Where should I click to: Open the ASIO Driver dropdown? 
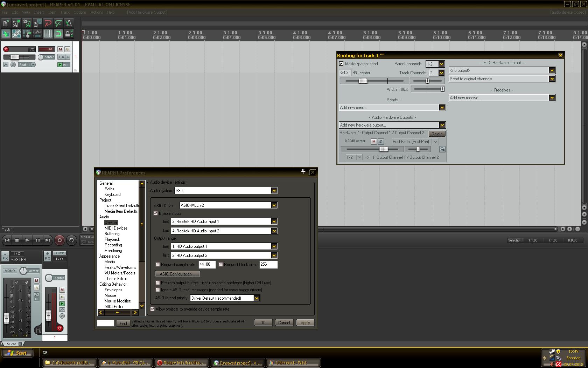[274, 205]
